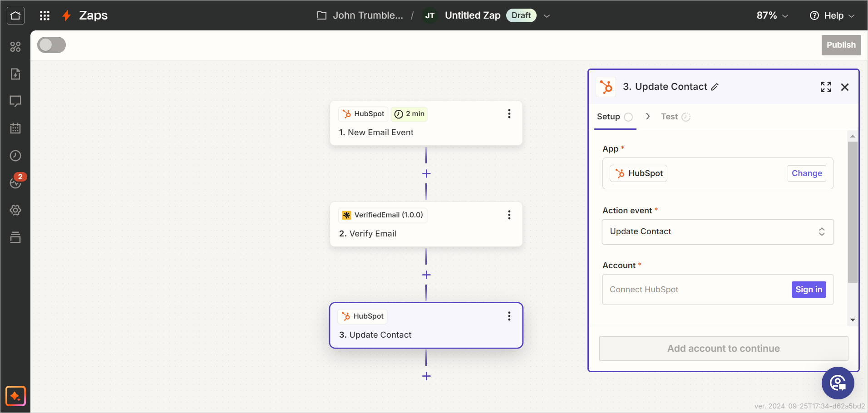Rename step via the pencil edit icon

[715, 87]
